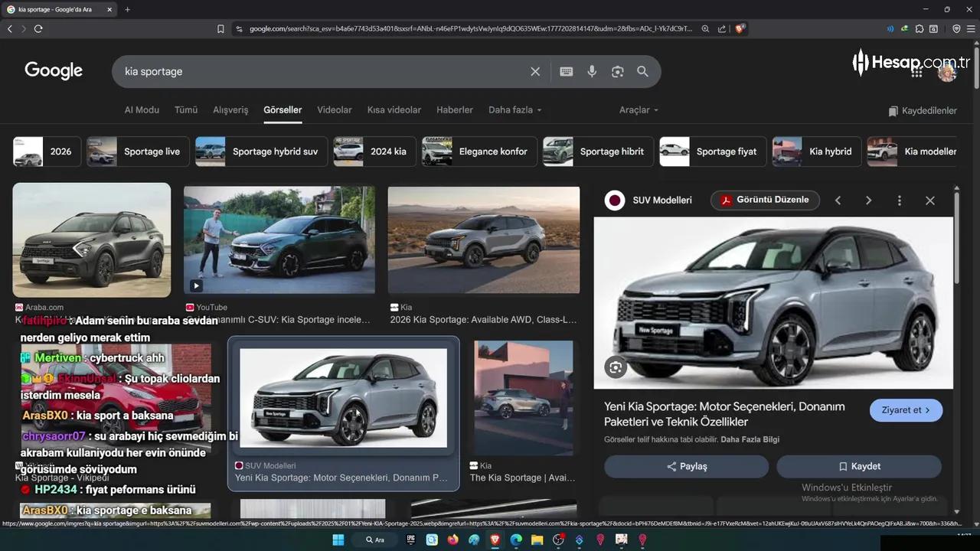Save image using Kaydet button
Image resolution: width=980 pixels, height=551 pixels.
pos(859,466)
